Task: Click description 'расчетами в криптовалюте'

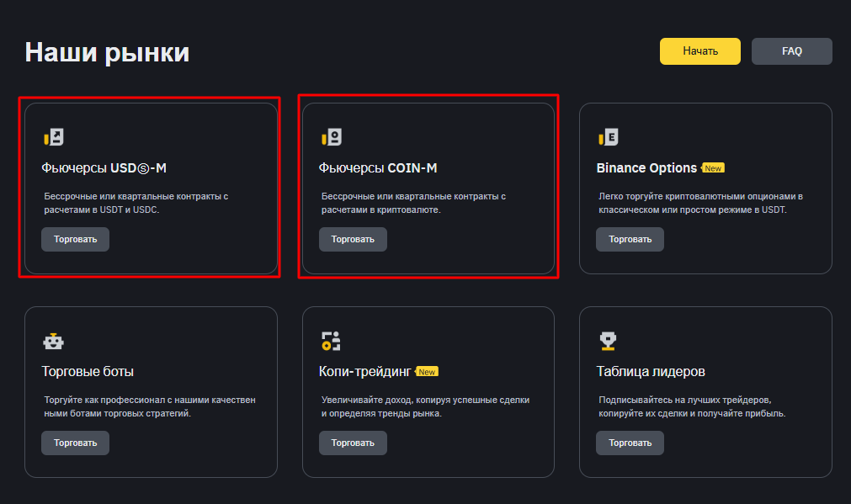Action: 413,203
